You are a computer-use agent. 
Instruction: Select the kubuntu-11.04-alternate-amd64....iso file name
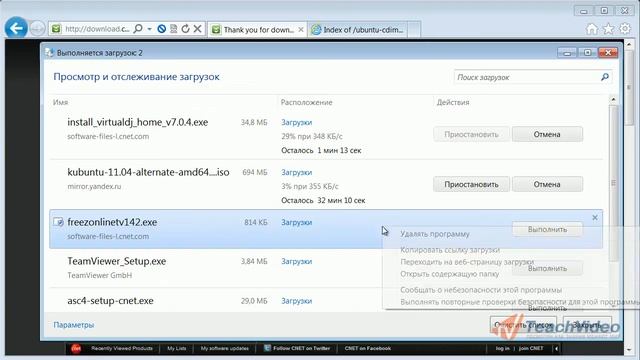[148, 172]
